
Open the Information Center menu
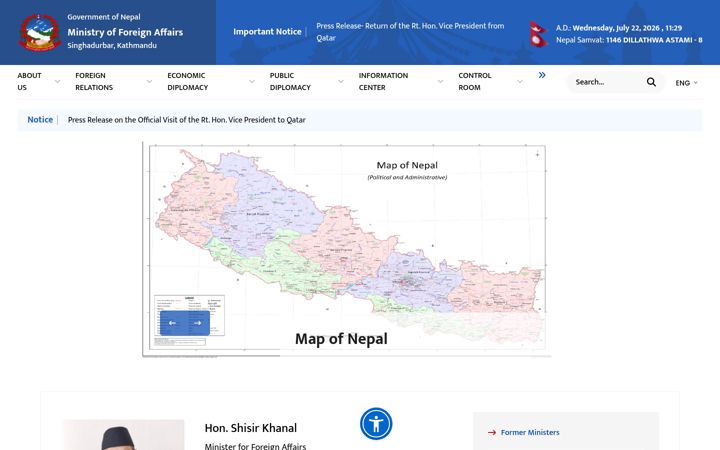click(383, 81)
